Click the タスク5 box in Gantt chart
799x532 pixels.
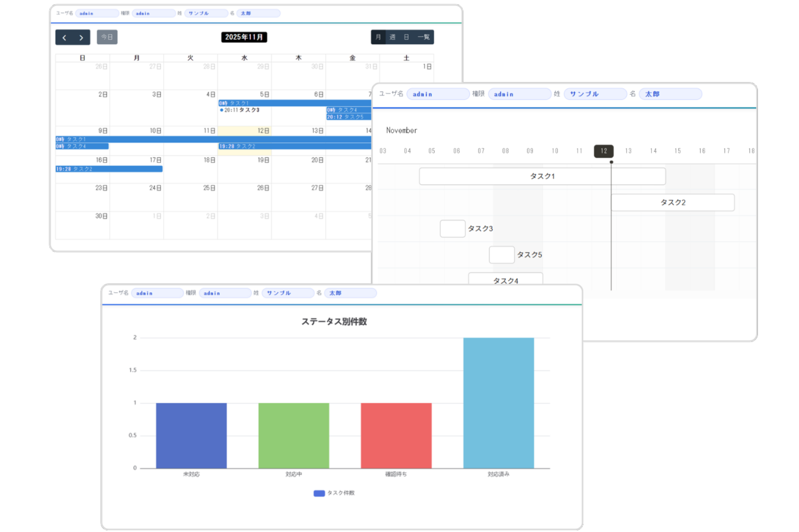[x=501, y=255]
